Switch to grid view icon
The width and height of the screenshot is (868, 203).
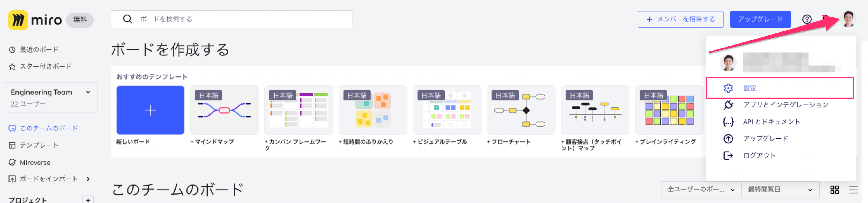tap(835, 190)
